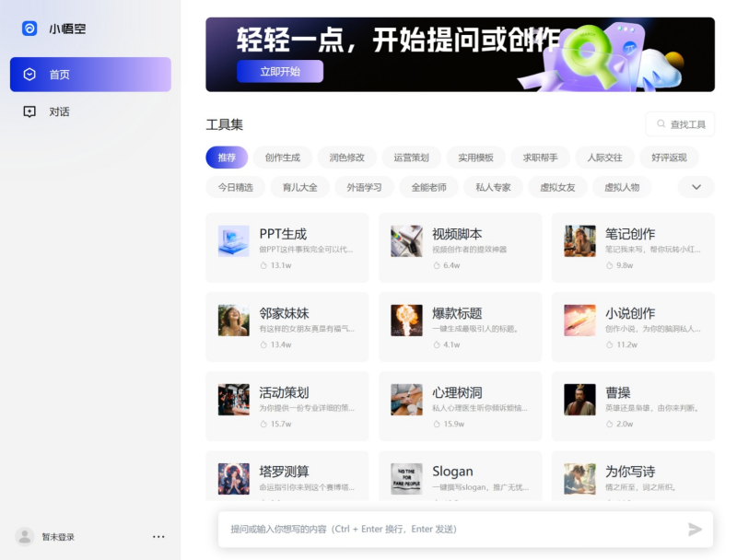Click the 小悟空 logo icon

[29, 29]
